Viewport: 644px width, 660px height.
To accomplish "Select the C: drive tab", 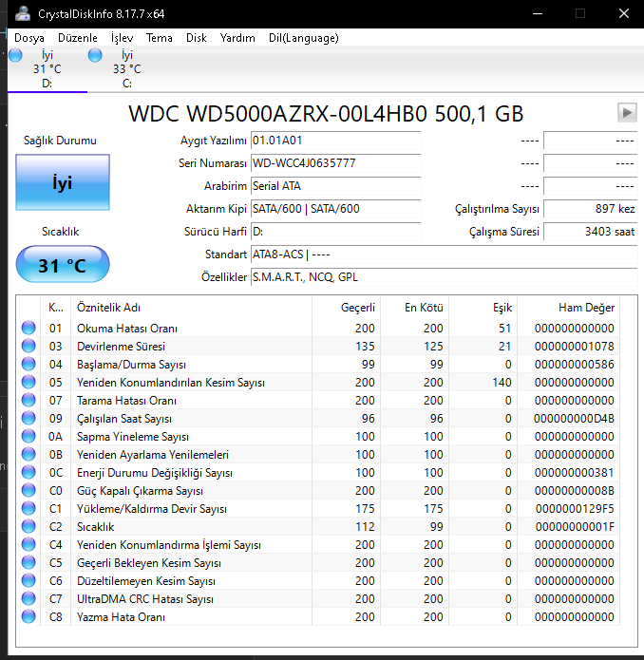I will coord(126,69).
